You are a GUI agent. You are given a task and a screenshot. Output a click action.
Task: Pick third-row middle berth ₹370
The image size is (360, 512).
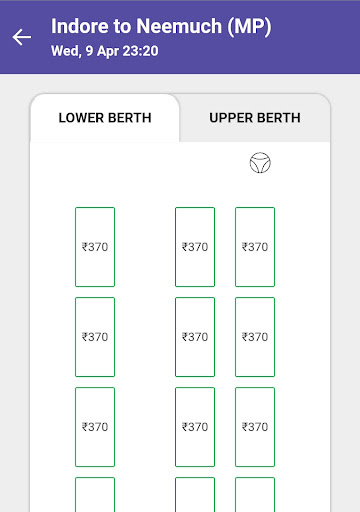195,427
